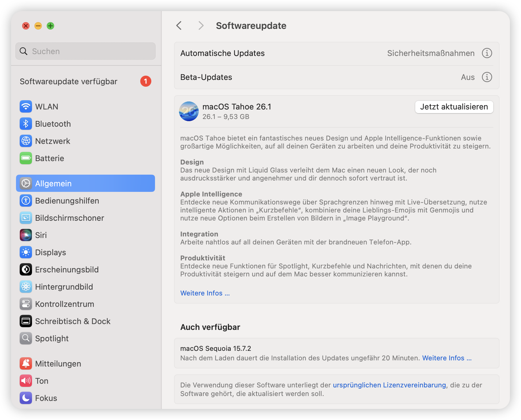This screenshot has width=521, height=420.
Task: Select Mitteilungen in the sidebar
Action: point(86,364)
